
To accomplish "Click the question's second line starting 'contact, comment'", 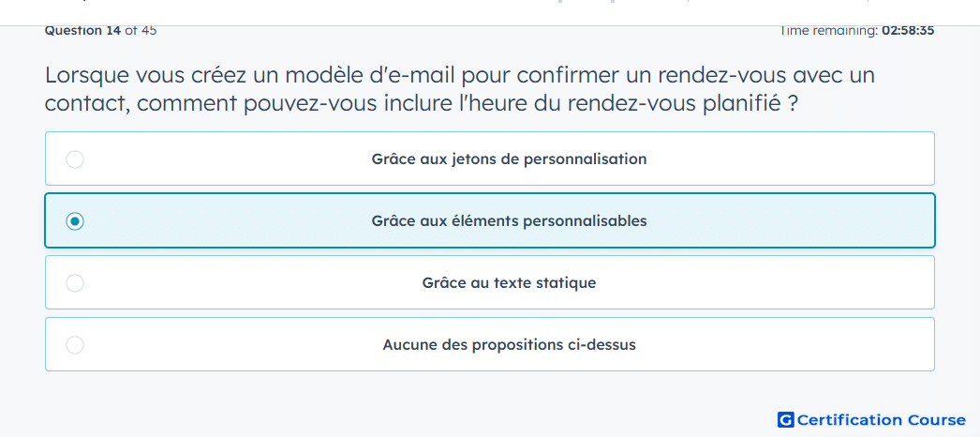I will point(422,103).
